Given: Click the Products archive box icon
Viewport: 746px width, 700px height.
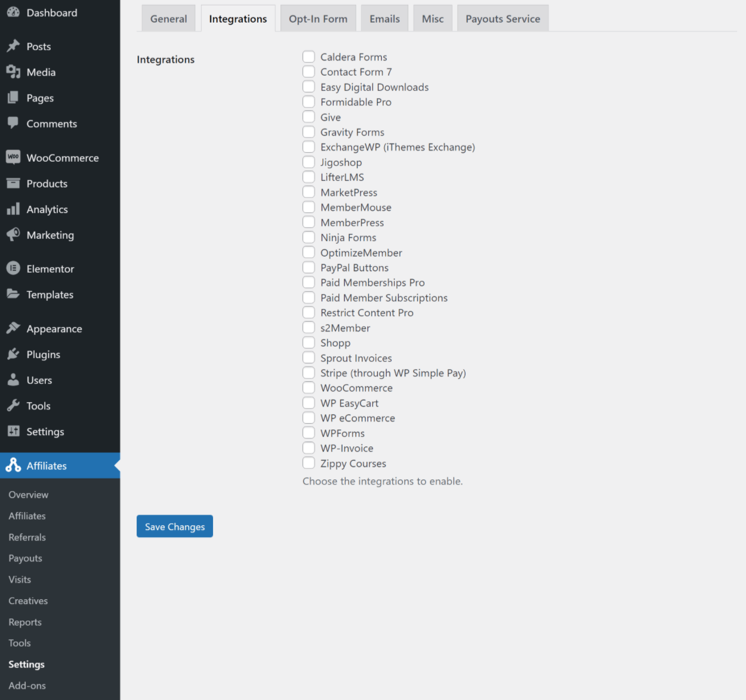Looking at the screenshot, I should pos(13,183).
